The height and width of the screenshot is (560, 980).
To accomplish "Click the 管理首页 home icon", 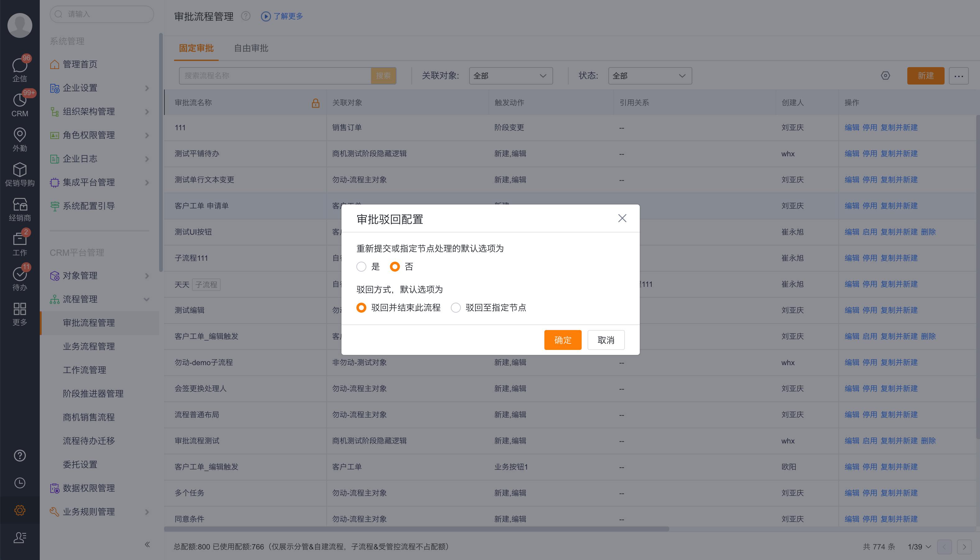I will tap(55, 64).
